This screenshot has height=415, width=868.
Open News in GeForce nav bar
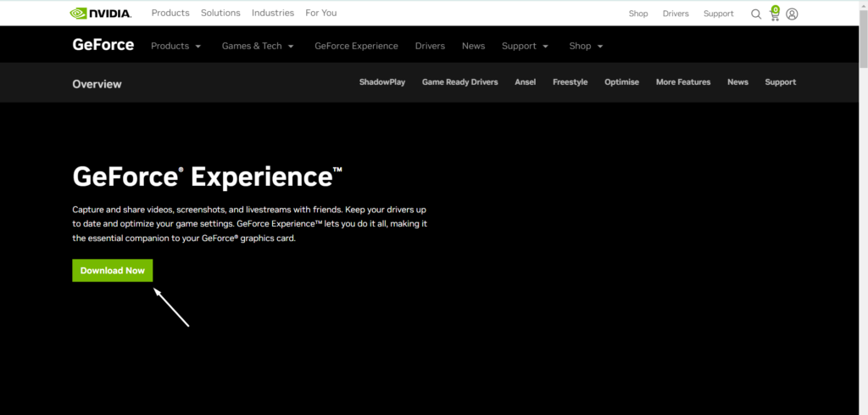coord(473,46)
